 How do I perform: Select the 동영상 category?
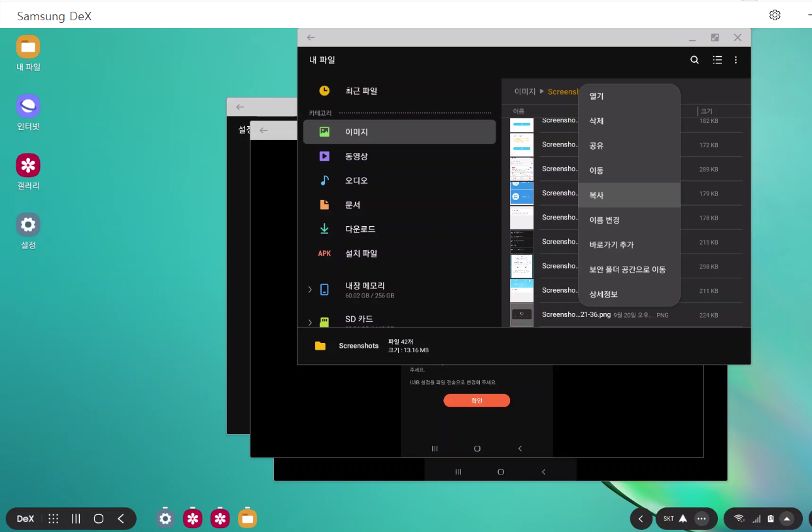[399, 156]
